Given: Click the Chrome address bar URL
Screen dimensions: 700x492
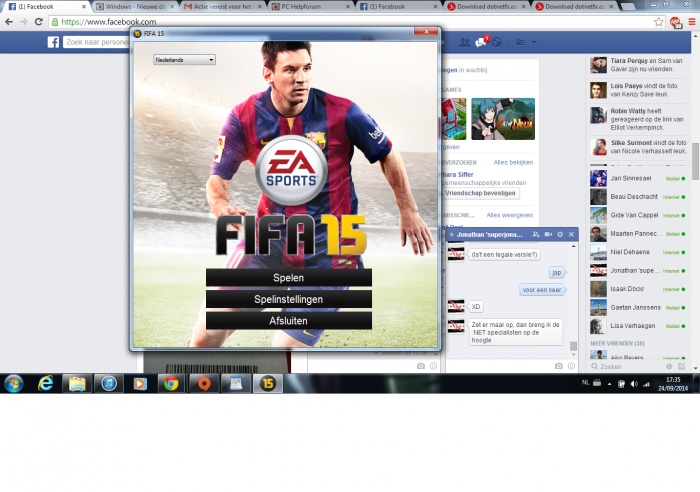Looking at the screenshot, I should (109, 21).
